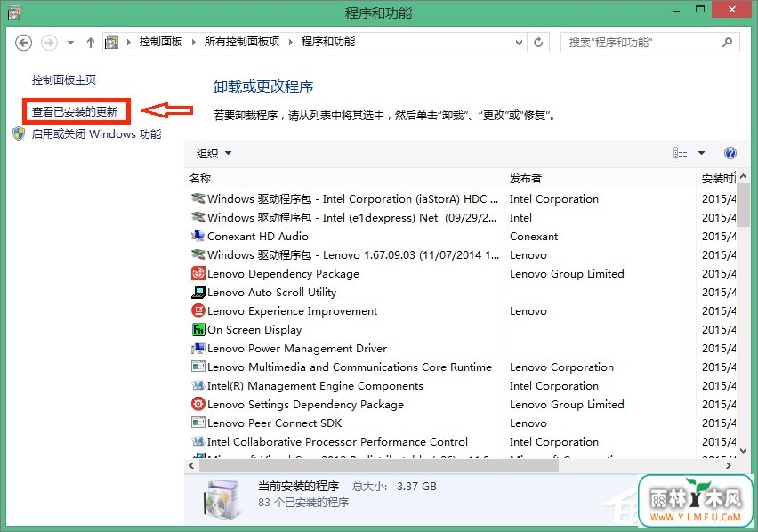Click the change view icon

[681, 153]
